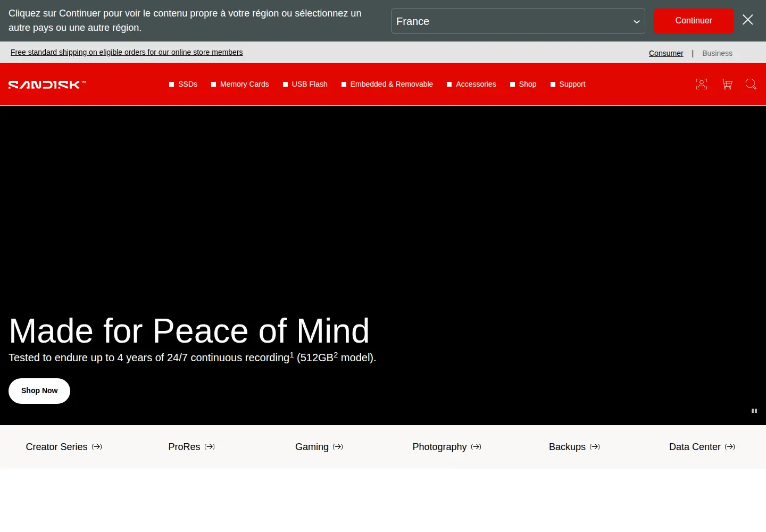Select the Consumer site link
This screenshot has height=532, width=766.
(666, 53)
